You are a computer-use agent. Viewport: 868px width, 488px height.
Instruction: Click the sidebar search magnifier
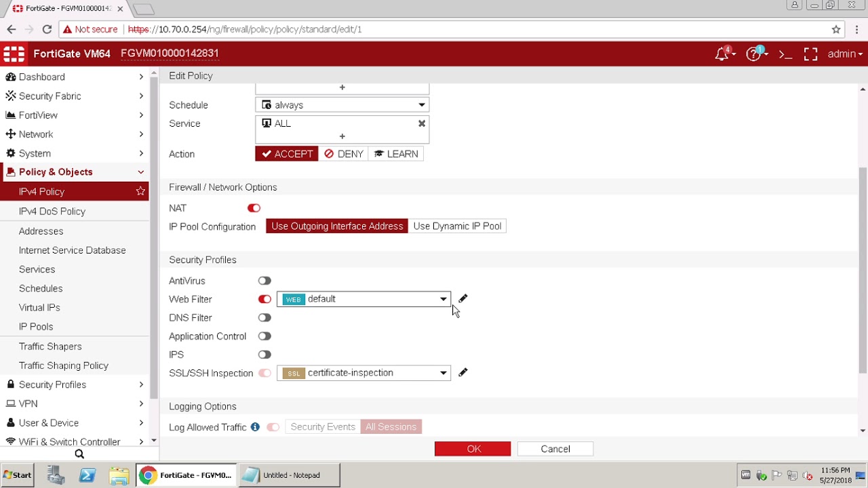click(x=79, y=454)
